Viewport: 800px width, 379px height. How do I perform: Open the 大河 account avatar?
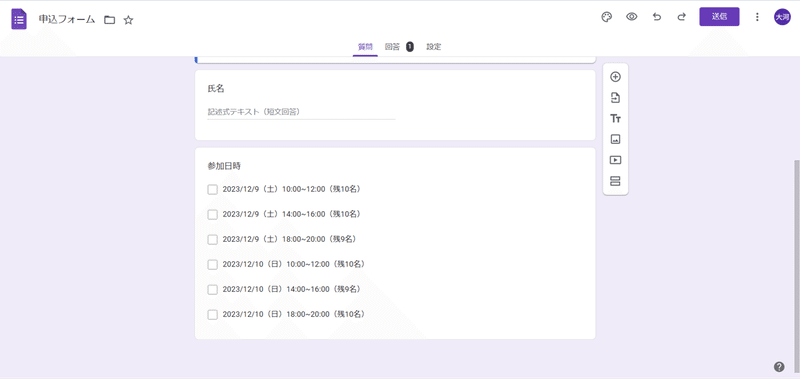pos(782,17)
